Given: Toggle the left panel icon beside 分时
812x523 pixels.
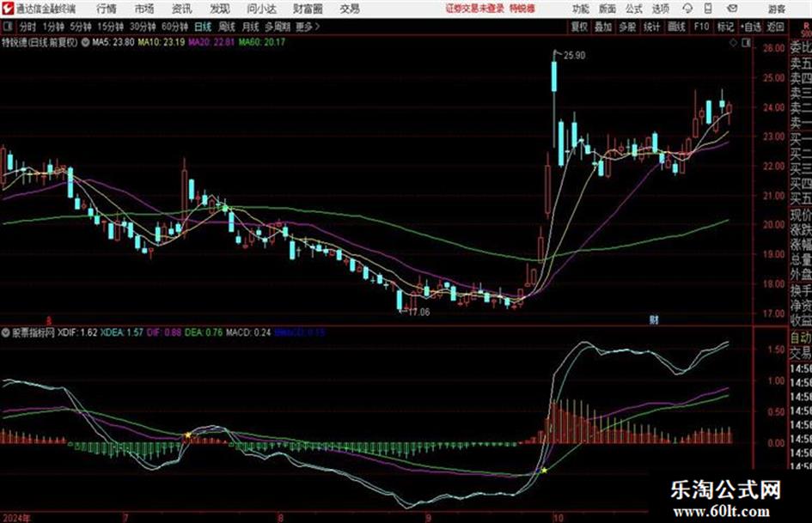Looking at the screenshot, I should [x=7, y=27].
